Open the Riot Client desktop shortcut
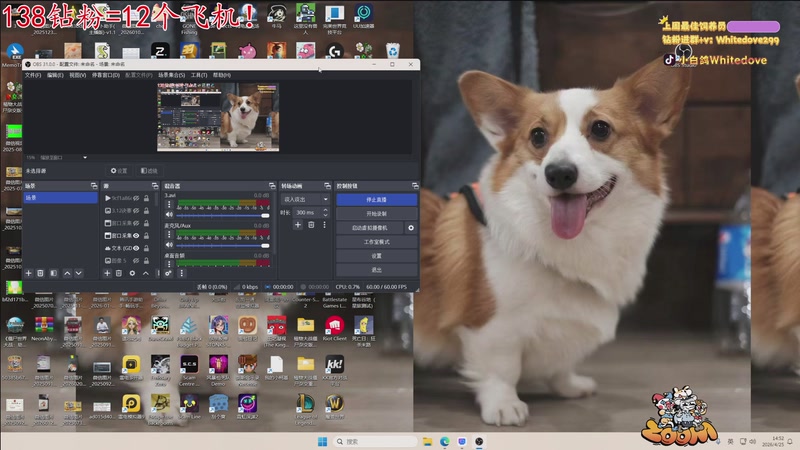Viewport: 800px width, 450px height. tap(334, 327)
